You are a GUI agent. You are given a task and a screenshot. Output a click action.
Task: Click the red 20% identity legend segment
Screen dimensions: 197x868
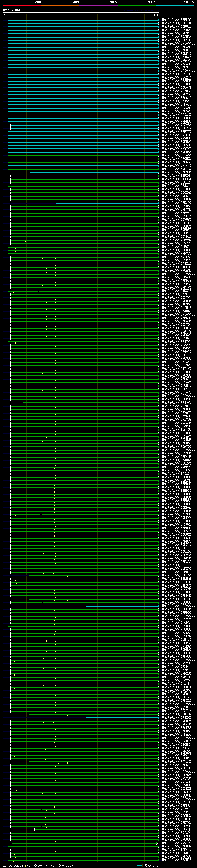[22, 6]
